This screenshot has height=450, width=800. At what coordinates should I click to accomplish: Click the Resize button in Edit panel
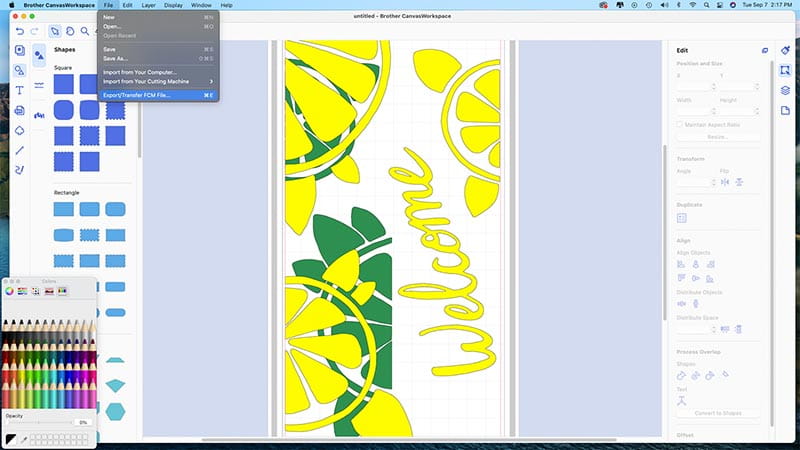(x=718, y=137)
